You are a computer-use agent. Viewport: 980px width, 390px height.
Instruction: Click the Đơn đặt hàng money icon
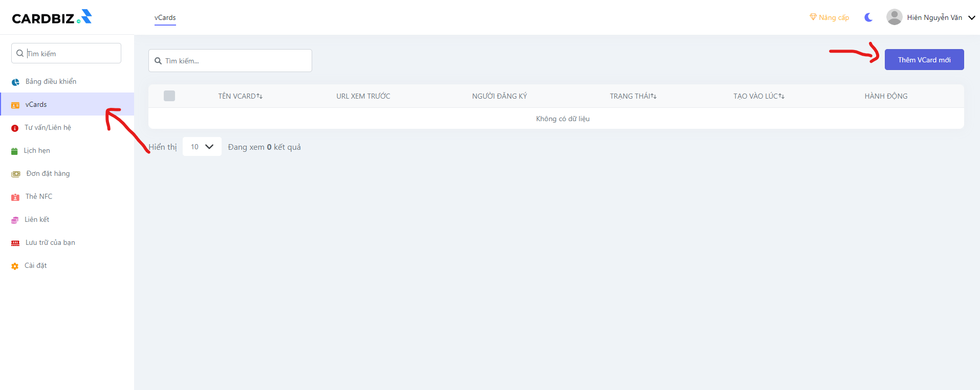pyautogui.click(x=16, y=174)
